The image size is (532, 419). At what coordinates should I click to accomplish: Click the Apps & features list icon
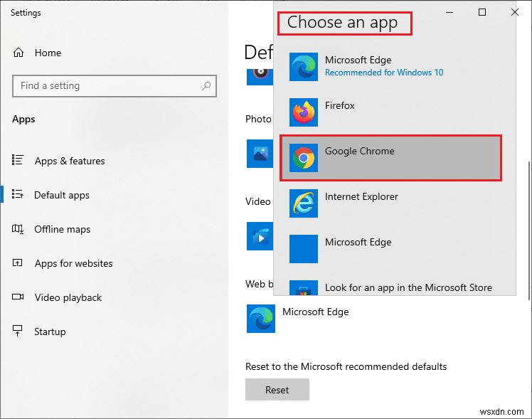click(18, 160)
